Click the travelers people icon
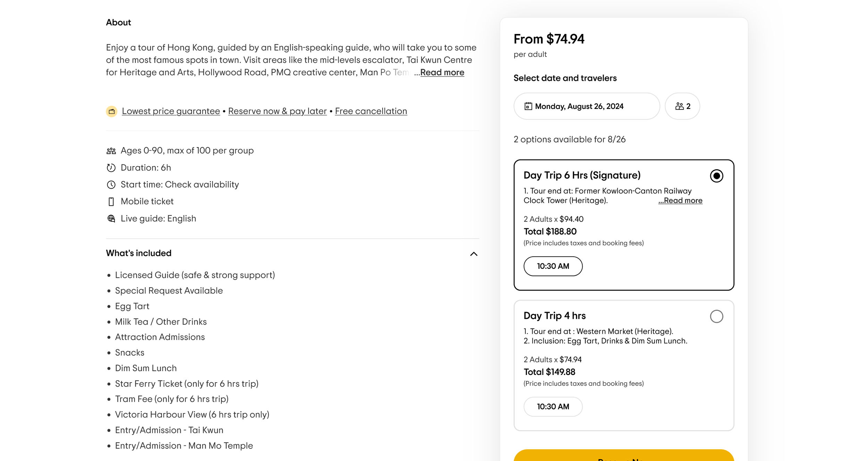Image resolution: width=868 pixels, height=461 pixels. (x=679, y=106)
